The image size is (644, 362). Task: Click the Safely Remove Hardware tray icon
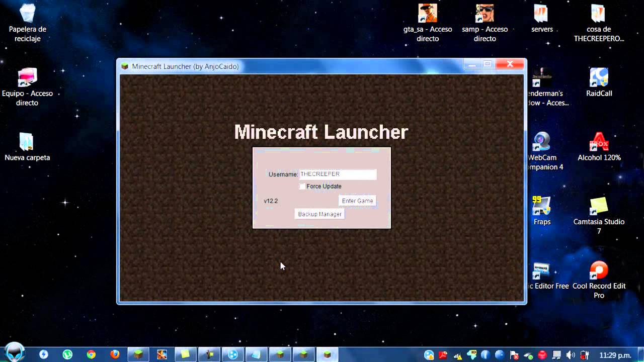528,355
